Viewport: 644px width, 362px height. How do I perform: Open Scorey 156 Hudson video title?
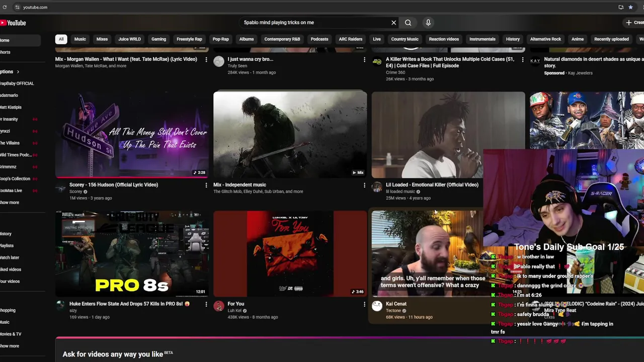[114, 185]
